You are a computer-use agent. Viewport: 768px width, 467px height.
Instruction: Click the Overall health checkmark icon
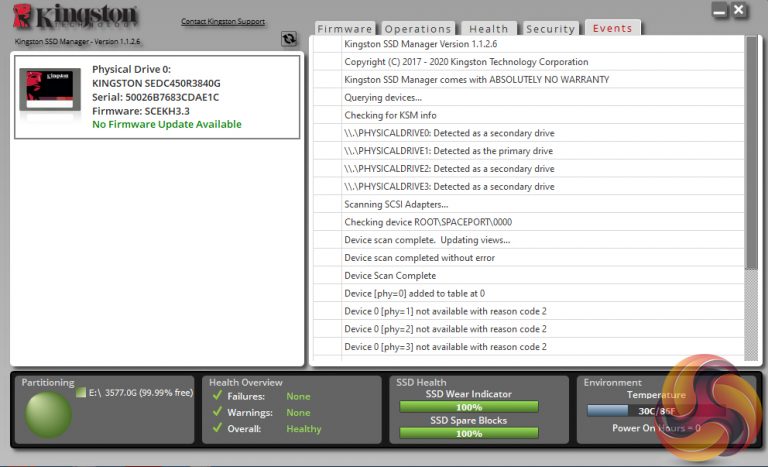point(217,428)
